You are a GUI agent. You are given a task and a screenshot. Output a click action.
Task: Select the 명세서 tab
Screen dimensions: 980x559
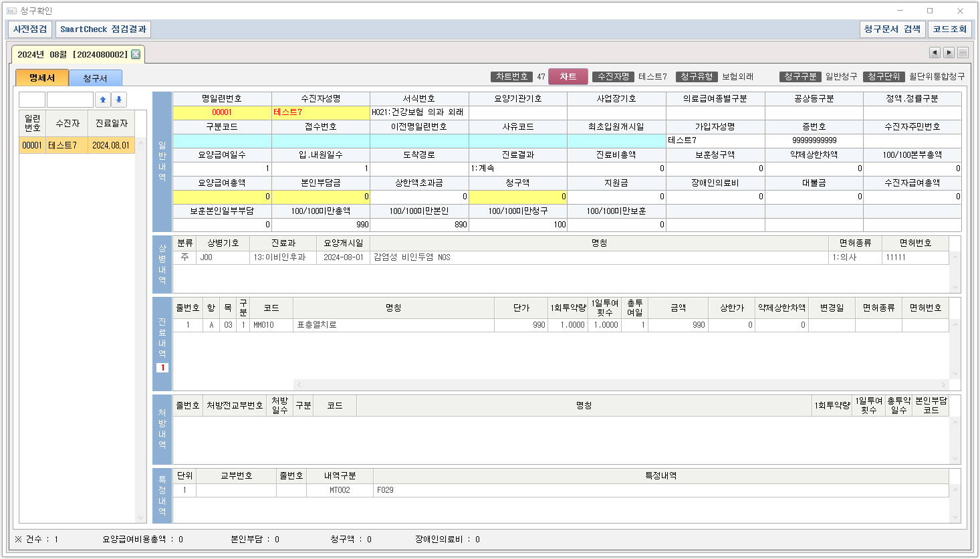pyautogui.click(x=41, y=78)
